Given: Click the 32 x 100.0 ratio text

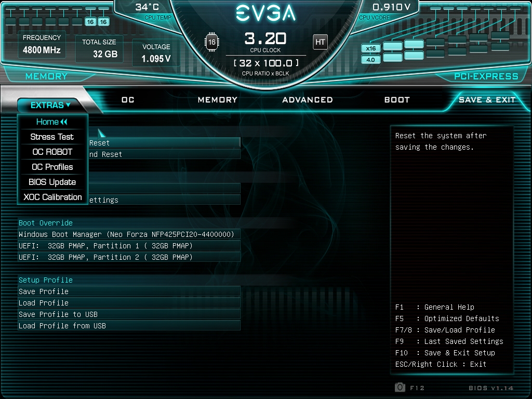Looking at the screenshot, I should tap(266, 63).
